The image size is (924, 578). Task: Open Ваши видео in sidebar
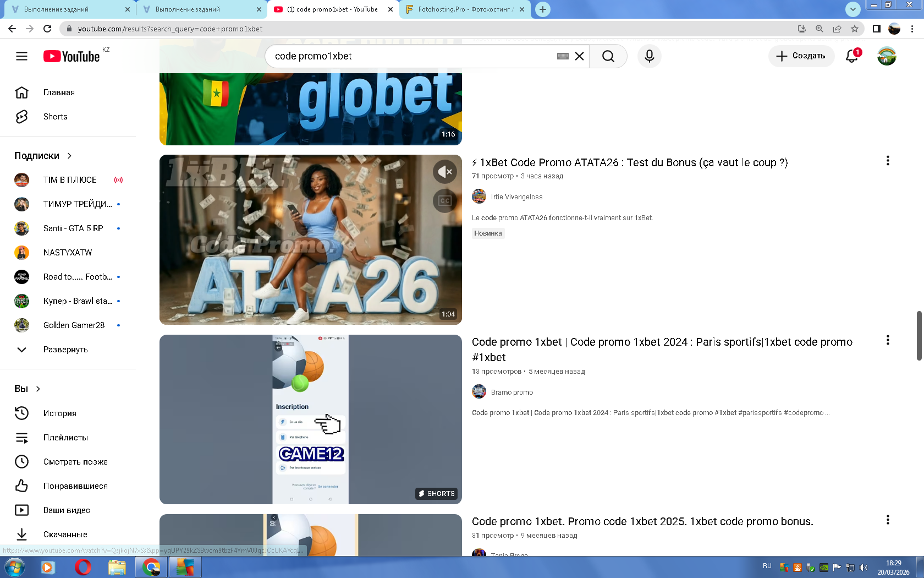pos(68,510)
